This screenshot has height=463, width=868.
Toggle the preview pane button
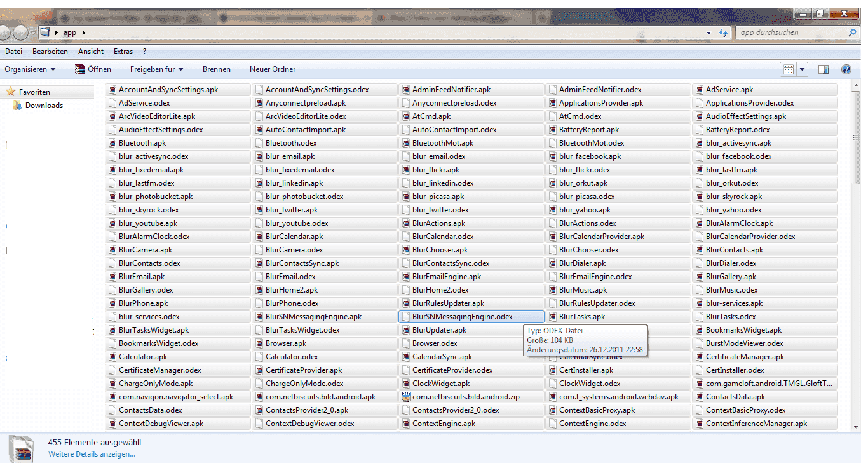pos(824,69)
